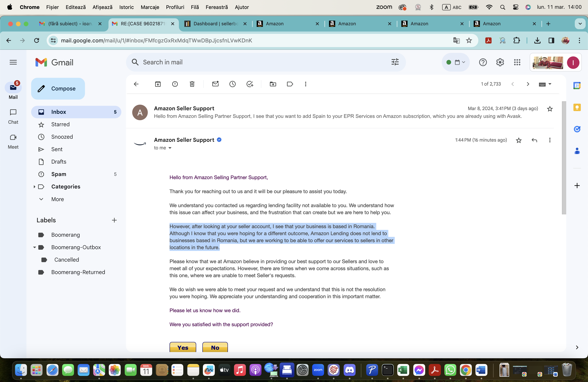The width and height of the screenshot is (588, 382).
Task: Add this email to Tasks
Action: click(x=250, y=84)
